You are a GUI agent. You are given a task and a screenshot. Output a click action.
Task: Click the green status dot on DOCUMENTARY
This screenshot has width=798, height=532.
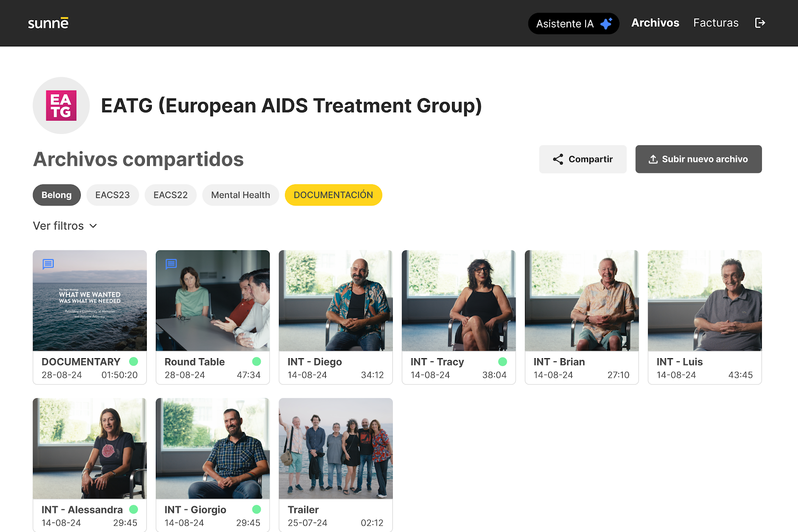pyautogui.click(x=134, y=362)
